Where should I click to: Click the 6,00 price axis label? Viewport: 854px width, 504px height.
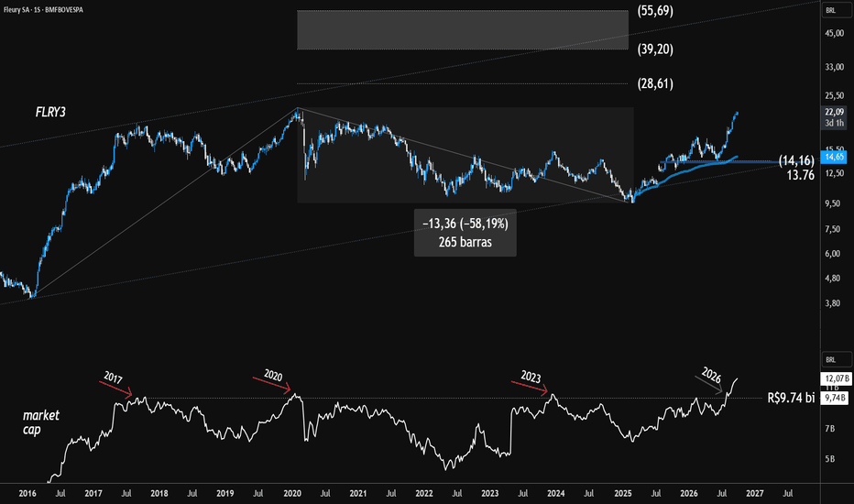pyautogui.click(x=834, y=253)
